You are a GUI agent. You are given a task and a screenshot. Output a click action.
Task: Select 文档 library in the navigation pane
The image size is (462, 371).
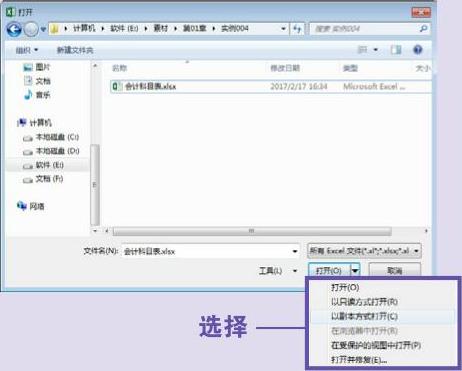37,81
